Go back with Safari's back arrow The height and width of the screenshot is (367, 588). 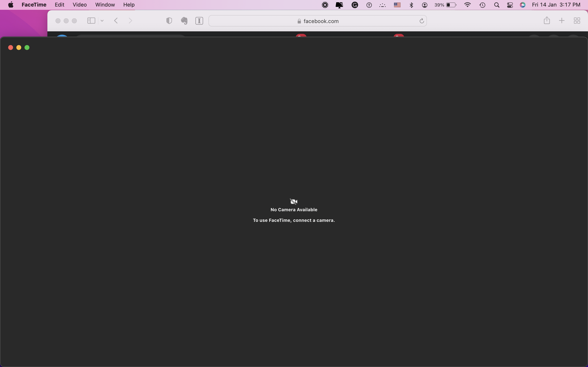point(116,21)
